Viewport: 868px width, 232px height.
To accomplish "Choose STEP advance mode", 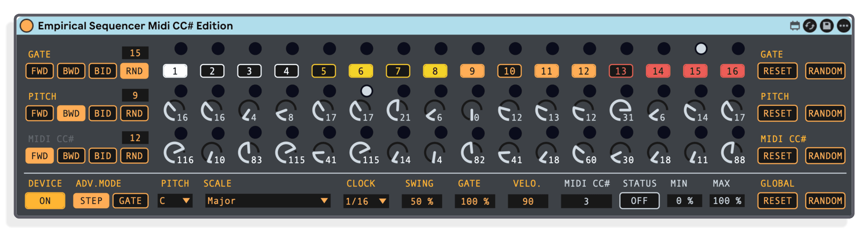I will pyautogui.click(x=91, y=201).
